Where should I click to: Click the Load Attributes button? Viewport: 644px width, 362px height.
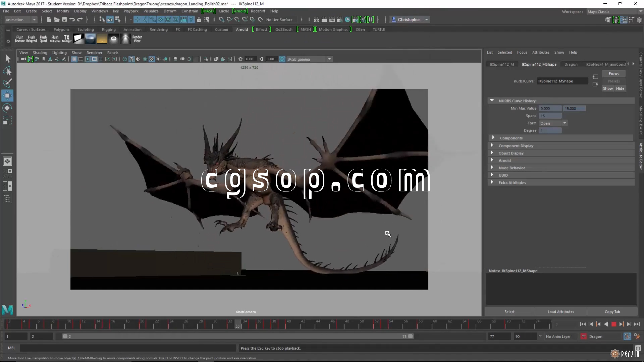coord(560,312)
